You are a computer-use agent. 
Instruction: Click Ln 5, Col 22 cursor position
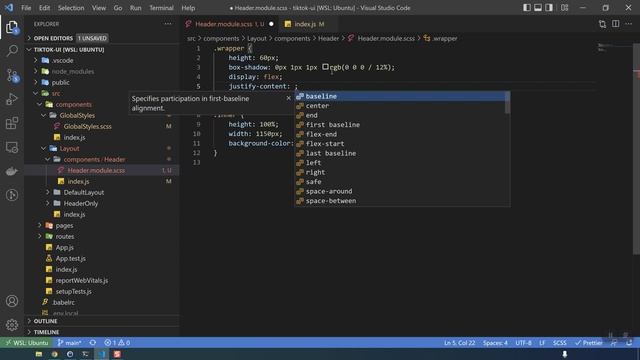[460, 343]
